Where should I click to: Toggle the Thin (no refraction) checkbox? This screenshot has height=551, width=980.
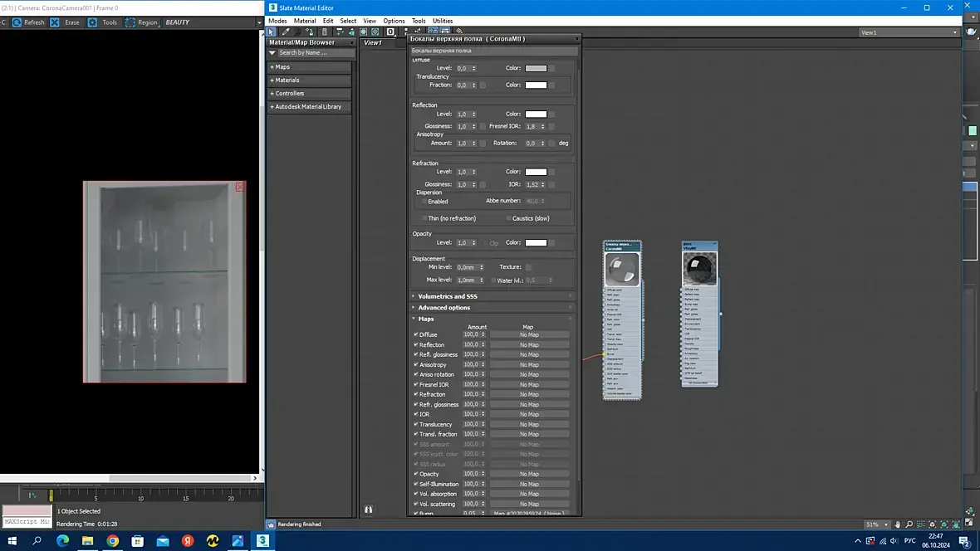(x=424, y=218)
